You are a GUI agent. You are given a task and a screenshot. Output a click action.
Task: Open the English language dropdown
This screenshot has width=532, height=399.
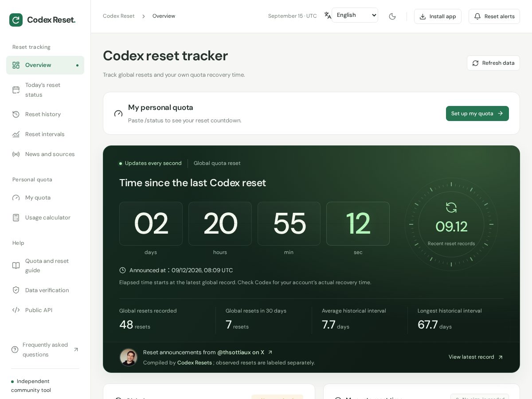[355, 15]
